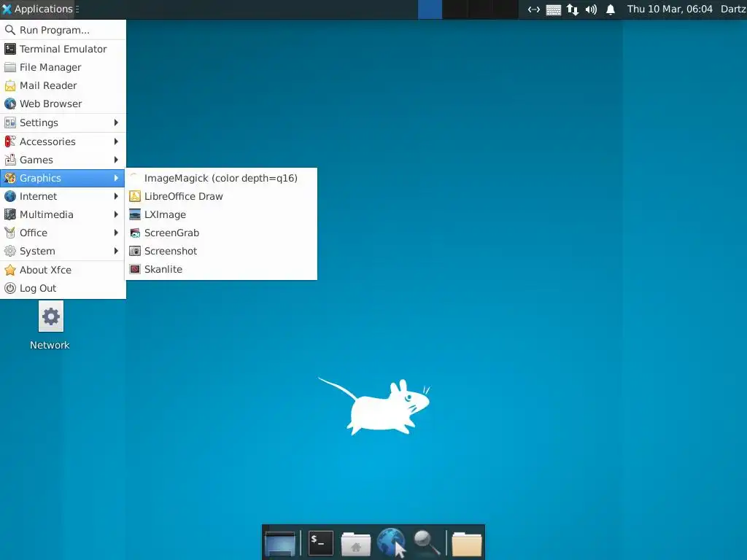
Task: Click Show Desktop icon in dock
Action: tap(279, 543)
